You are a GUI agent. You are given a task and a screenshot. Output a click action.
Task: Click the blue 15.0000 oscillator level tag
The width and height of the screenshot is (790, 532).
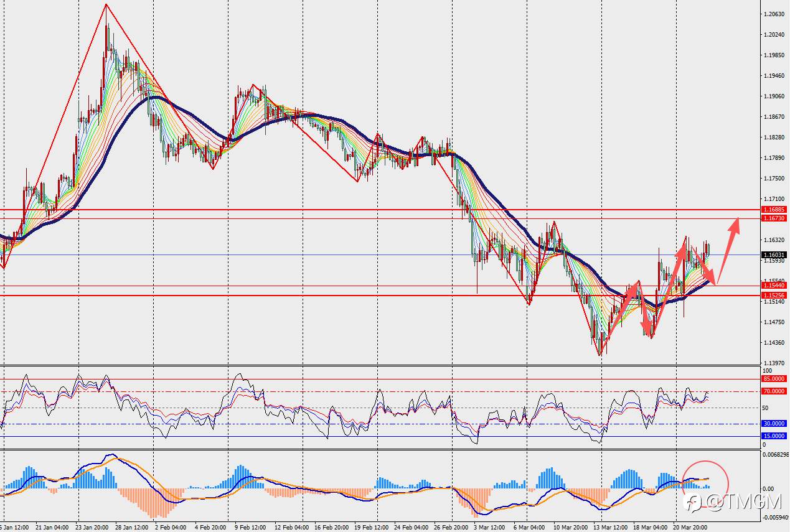point(774,436)
